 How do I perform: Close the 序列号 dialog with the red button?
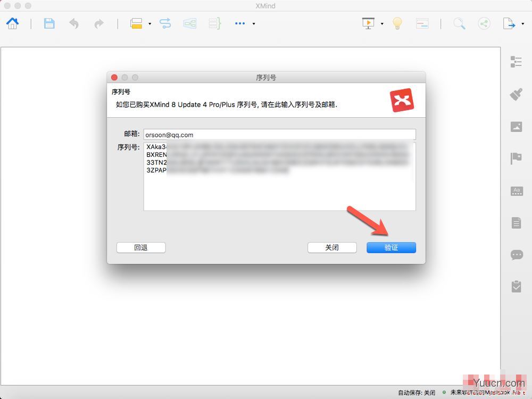114,77
